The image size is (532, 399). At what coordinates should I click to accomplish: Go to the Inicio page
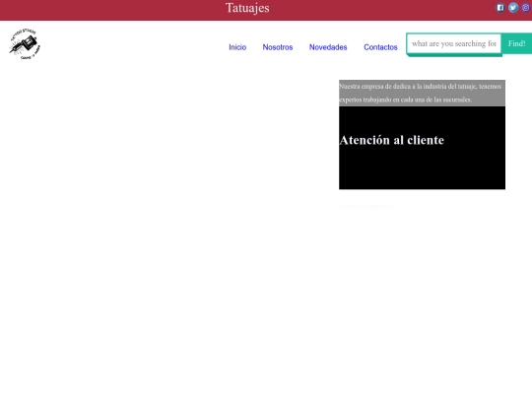(x=237, y=47)
